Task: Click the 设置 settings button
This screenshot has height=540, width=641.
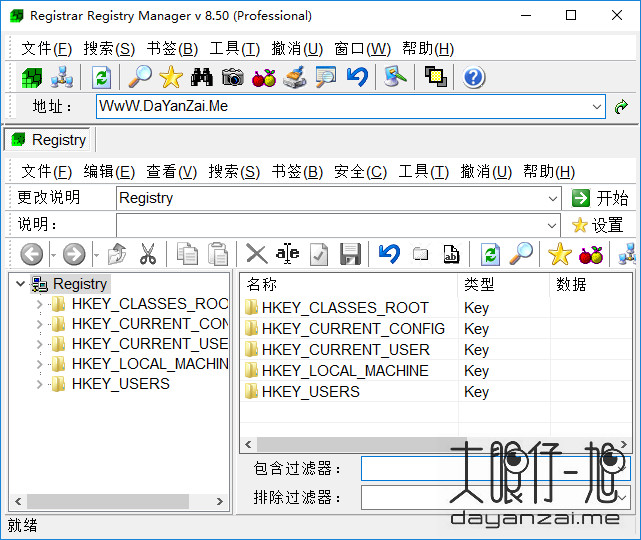Action: pyautogui.click(x=597, y=225)
